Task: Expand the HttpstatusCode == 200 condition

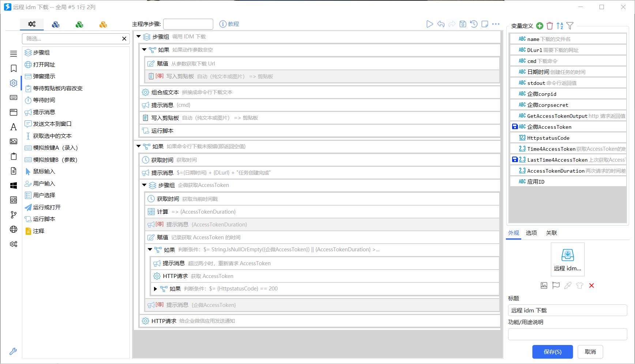Action: 155,289
